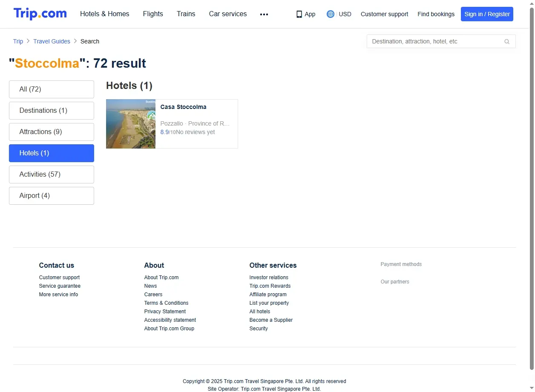Click the Payment methods label
This screenshot has width=535, height=392.
401,264
